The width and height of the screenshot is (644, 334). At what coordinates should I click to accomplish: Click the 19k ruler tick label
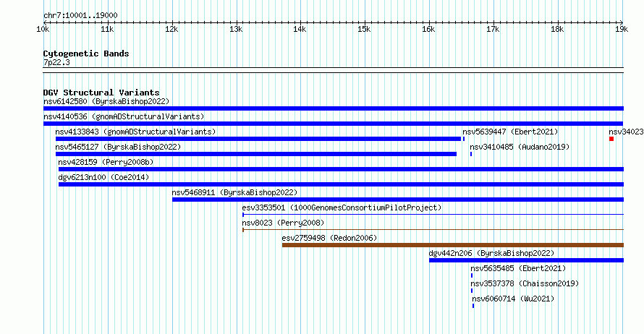click(x=622, y=29)
